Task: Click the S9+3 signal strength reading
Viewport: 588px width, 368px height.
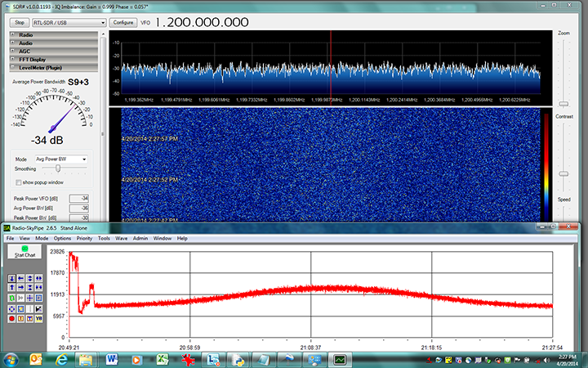Action: pos(78,82)
